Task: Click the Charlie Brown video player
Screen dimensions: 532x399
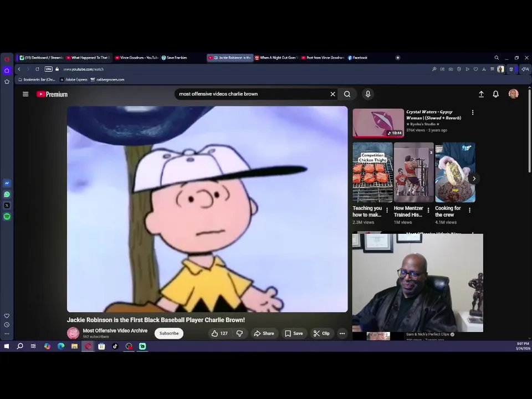Action: [207, 209]
